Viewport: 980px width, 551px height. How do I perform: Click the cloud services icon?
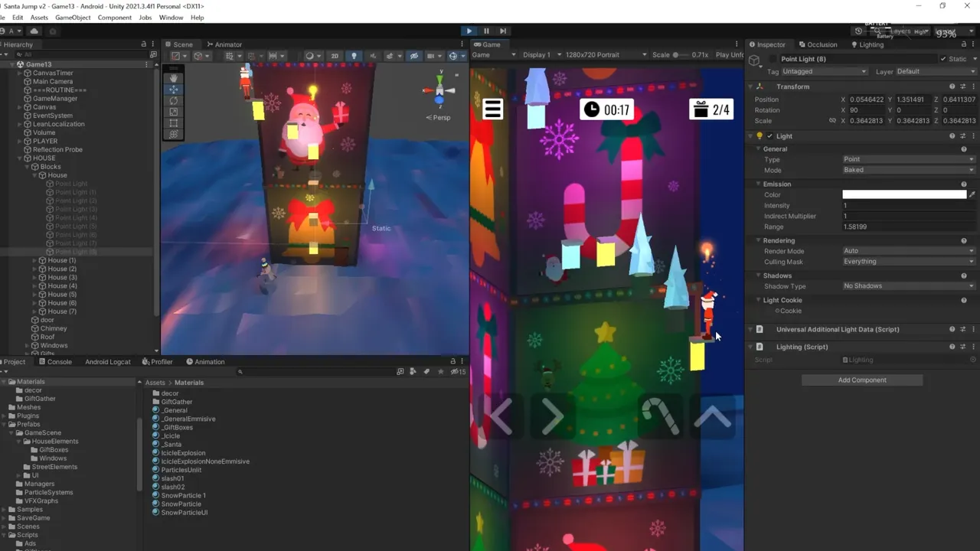coord(34,31)
